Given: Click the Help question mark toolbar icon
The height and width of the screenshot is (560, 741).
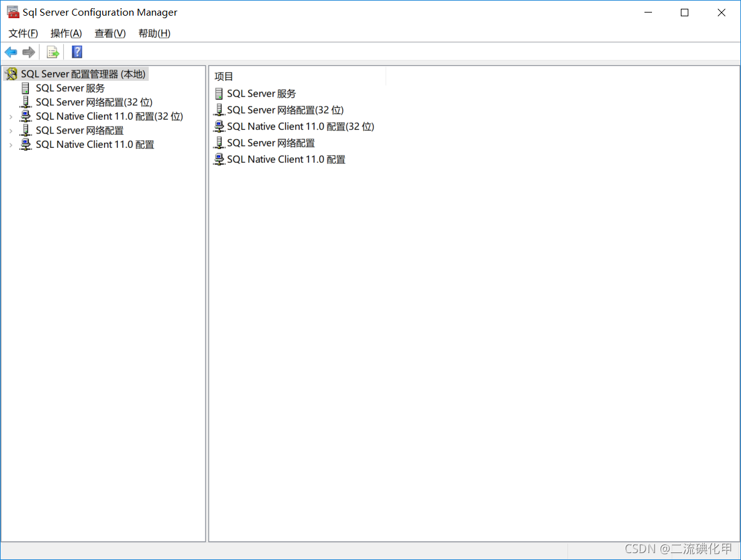Looking at the screenshot, I should [x=77, y=52].
